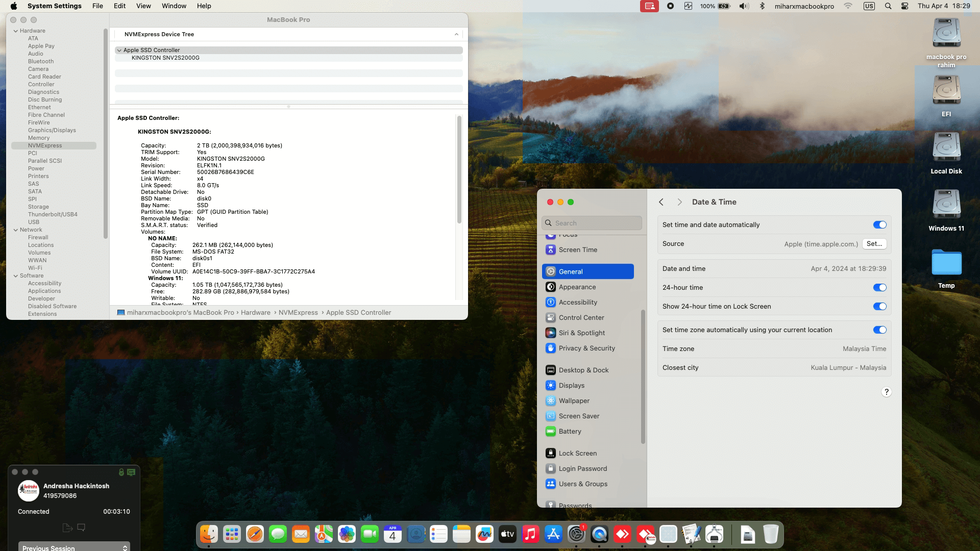The image size is (980, 551).
Task: Click the Set… button for time source
Action: pyautogui.click(x=874, y=244)
